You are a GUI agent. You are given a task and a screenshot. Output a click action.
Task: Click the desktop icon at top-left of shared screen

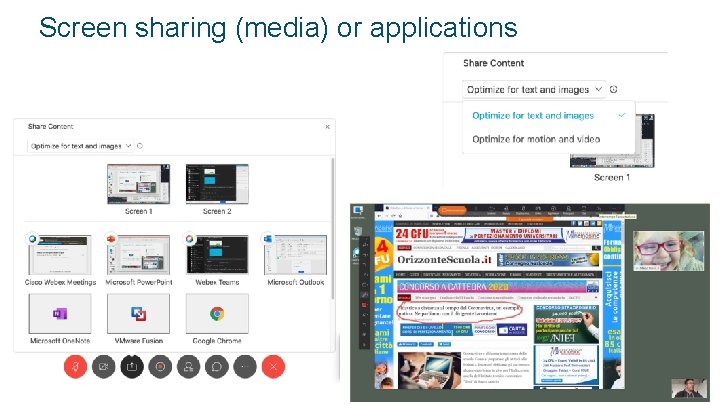pyautogui.click(x=358, y=211)
